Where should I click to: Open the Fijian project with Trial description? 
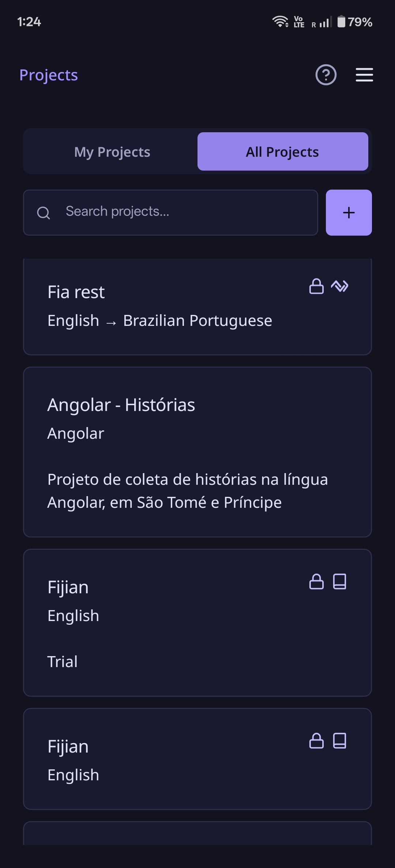[197, 623]
